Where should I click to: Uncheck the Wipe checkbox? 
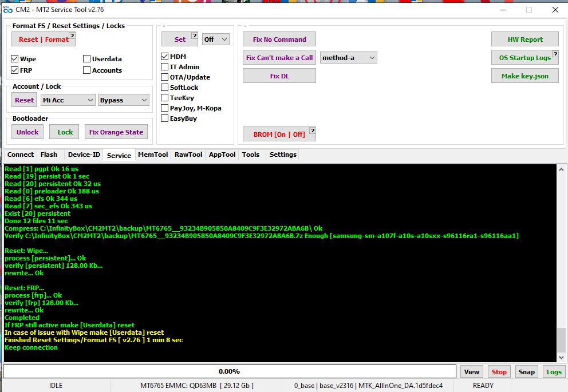click(14, 58)
